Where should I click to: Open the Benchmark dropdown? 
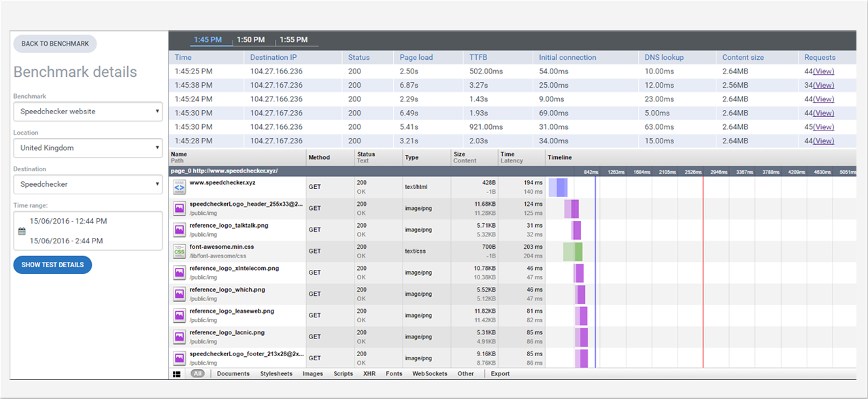point(88,111)
